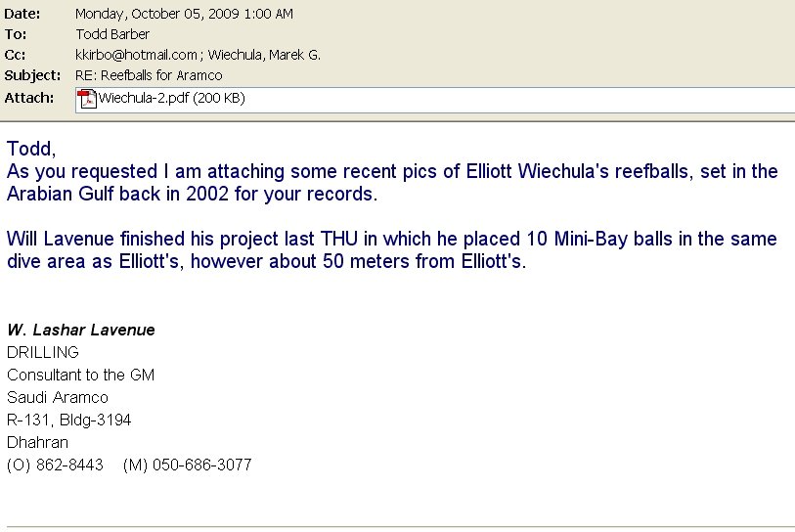Click the PDF icon of the attachment
The image size is (795, 532).
click(x=88, y=99)
